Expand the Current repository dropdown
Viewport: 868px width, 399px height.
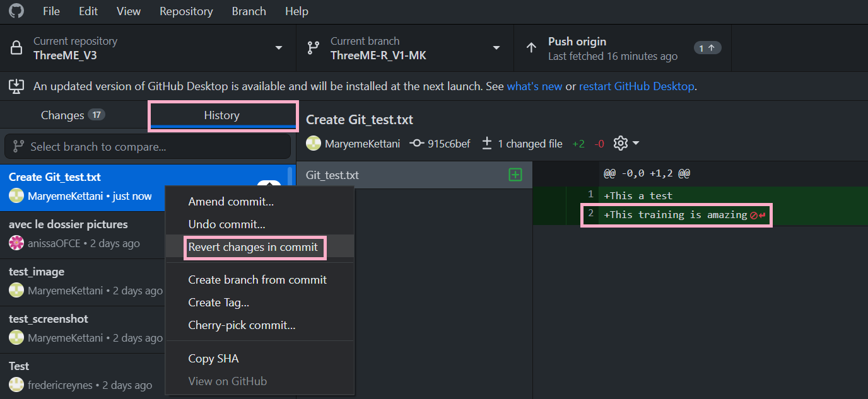[148, 48]
